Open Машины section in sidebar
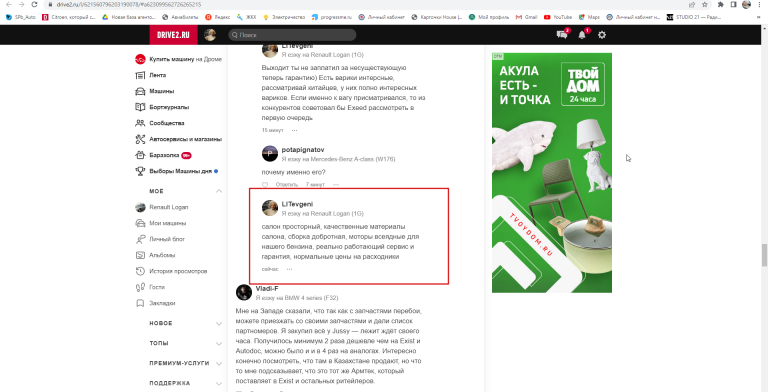Viewport: 768px width, 392px height. [161, 91]
